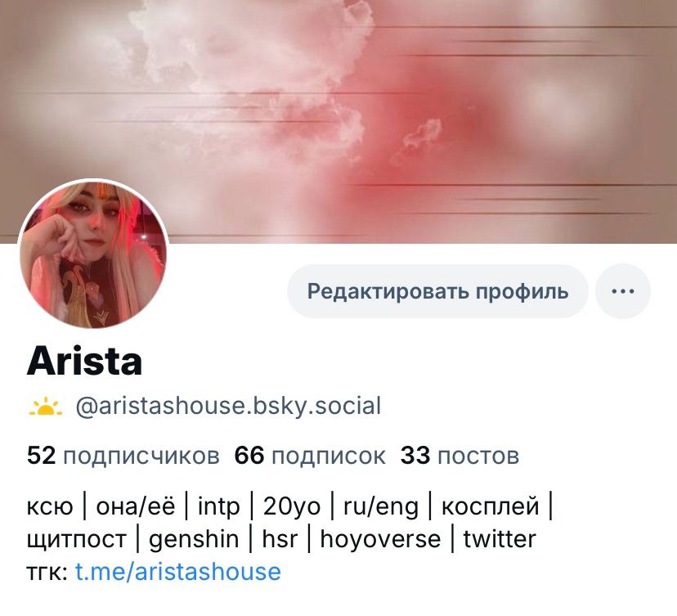Click the word косплей in the bio

pyautogui.click(x=491, y=506)
